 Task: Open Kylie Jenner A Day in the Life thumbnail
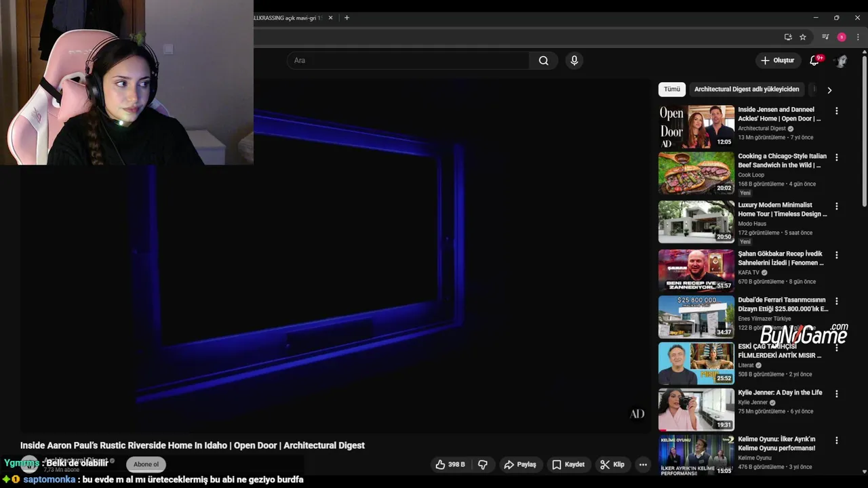coord(696,409)
